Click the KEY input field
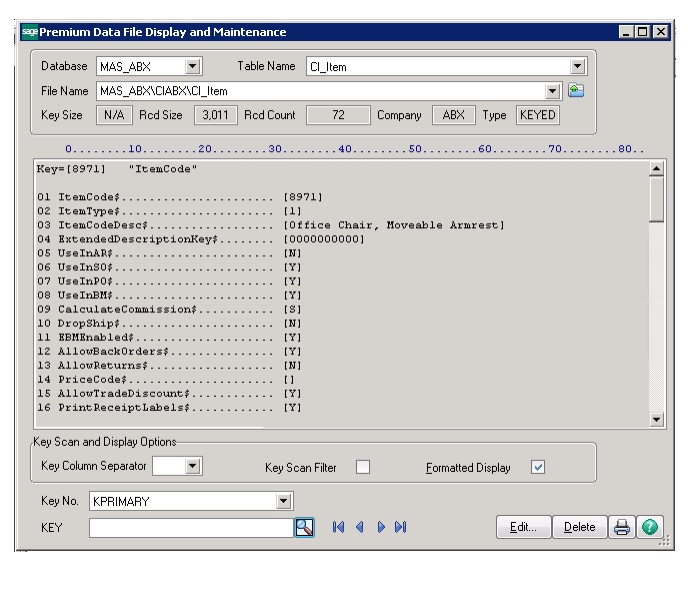696x605 pixels. pos(191,528)
